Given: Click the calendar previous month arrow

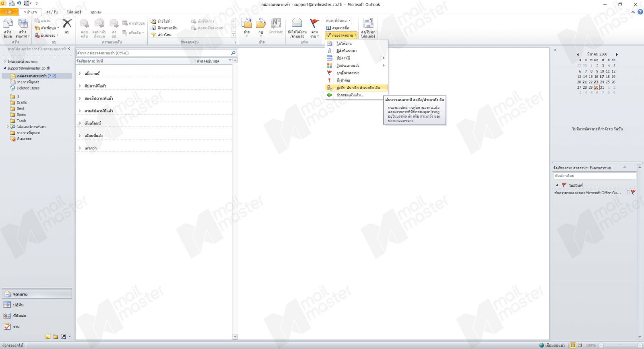Looking at the screenshot, I should coord(578,54).
